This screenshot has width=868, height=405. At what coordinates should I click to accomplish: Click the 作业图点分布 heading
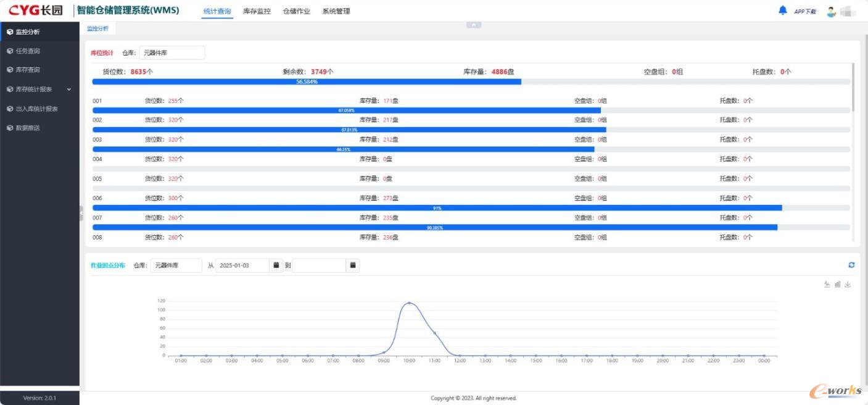tap(108, 265)
